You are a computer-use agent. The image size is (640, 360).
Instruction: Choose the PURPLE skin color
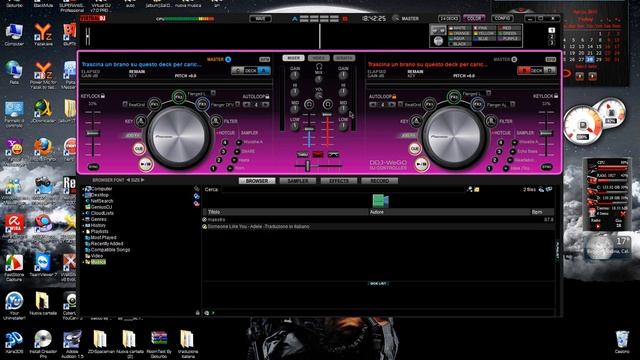pyautogui.click(x=509, y=38)
